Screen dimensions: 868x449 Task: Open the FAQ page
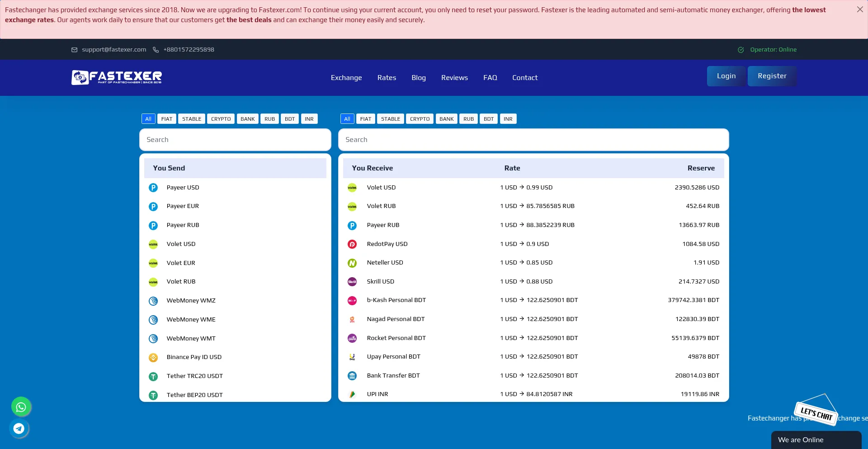(490, 78)
